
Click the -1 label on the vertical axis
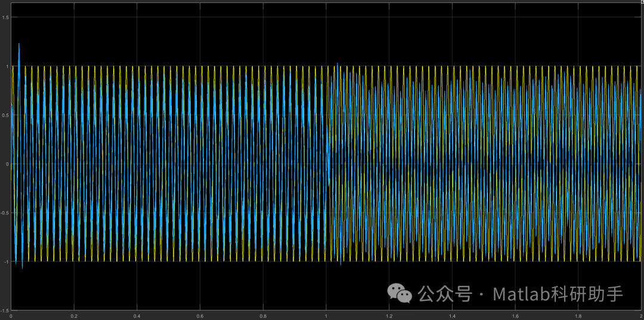point(6,261)
